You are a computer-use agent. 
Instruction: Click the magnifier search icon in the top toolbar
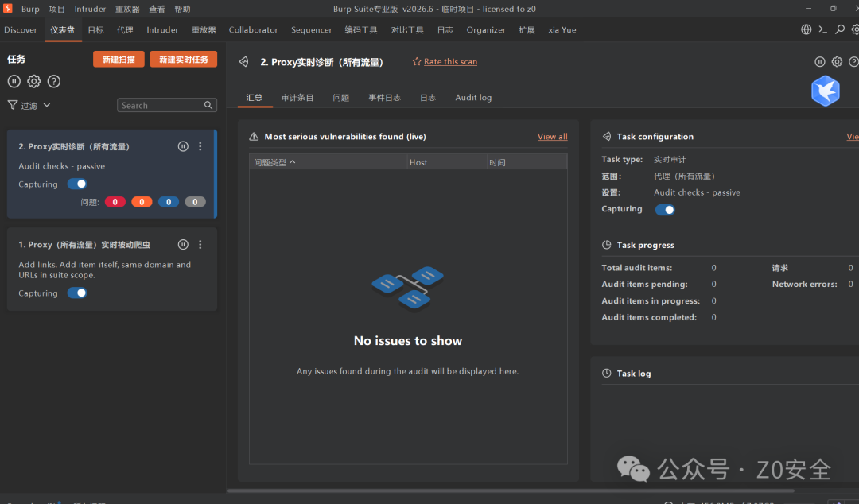point(839,29)
